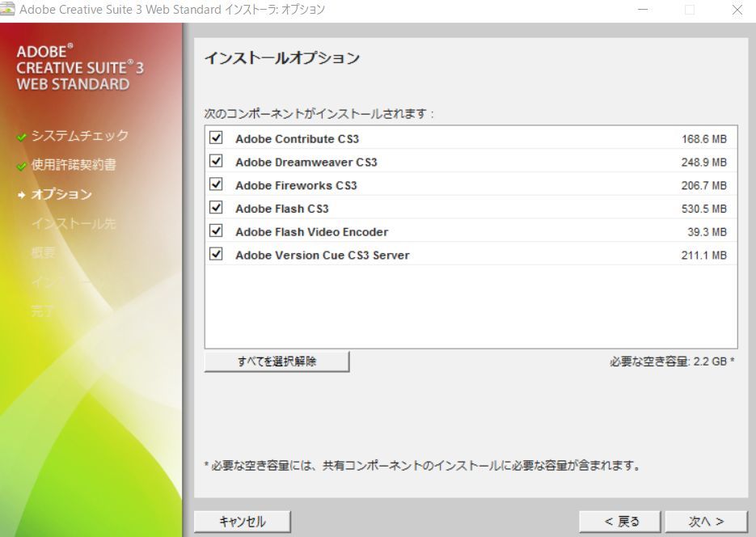The width and height of the screenshot is (756, 537).
Task: Uncheck Adobe Version Cue CS3 Server checkbox
Action: [216, 254]
